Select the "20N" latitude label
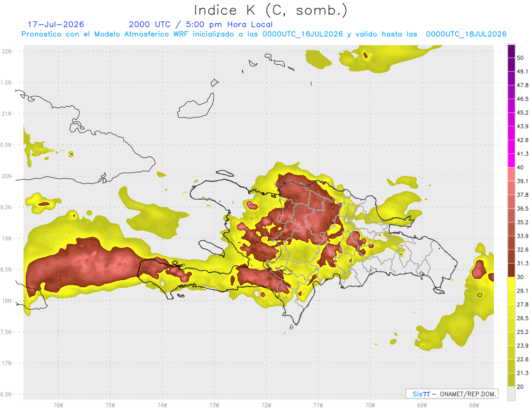 coord(7,176)
